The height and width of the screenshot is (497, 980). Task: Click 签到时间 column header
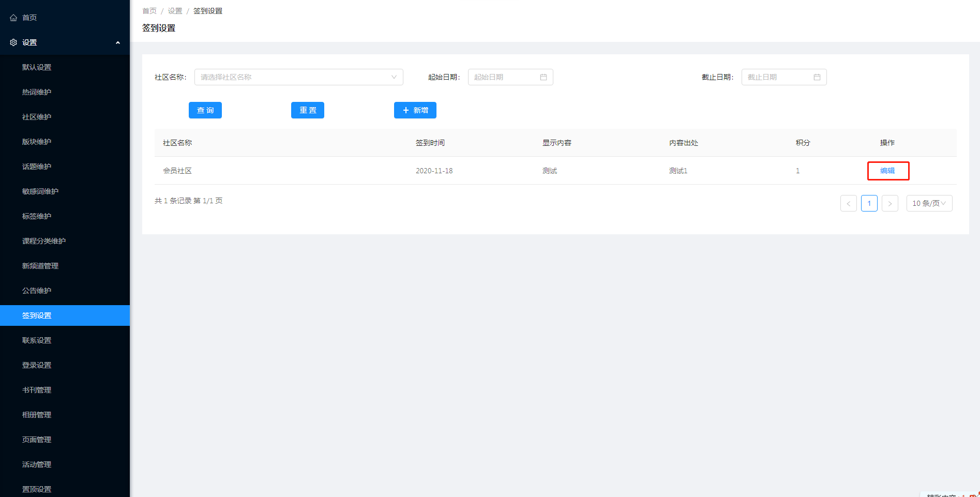(430, 143)
